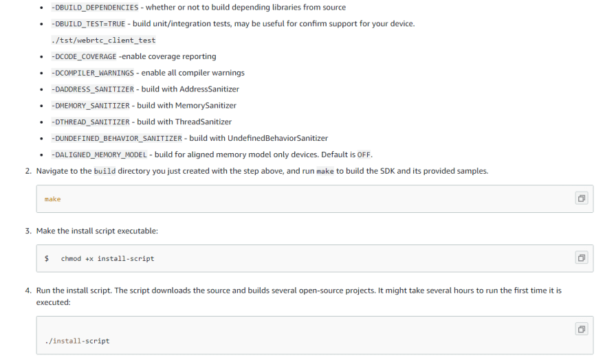The width and height of the screenshot is (605, 364).
Task: Click the inline OFF default value
Action: tap(364, 155)
